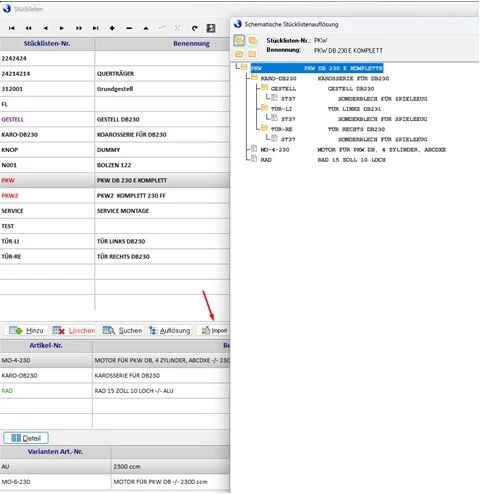Click the folder icon of TÜR-LI node
This screenshot has height=494, width=480.
click(264, 108)
